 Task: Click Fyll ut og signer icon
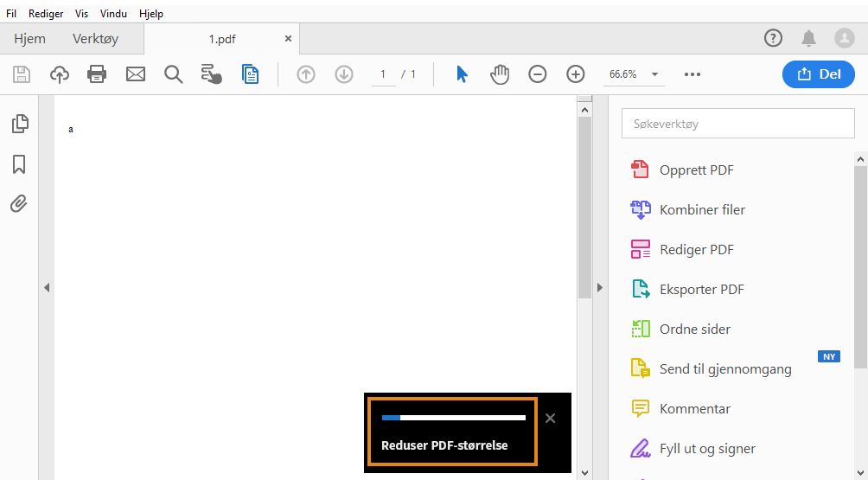(641, 449)
